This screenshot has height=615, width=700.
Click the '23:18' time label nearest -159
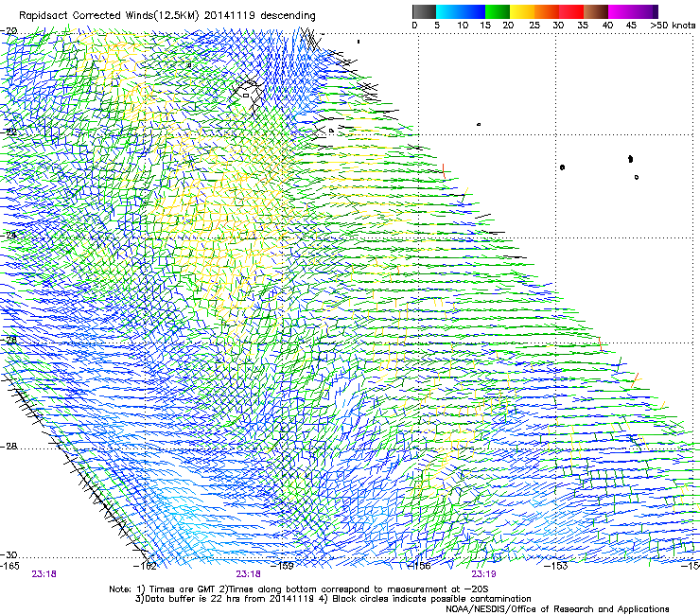[248, 574]
